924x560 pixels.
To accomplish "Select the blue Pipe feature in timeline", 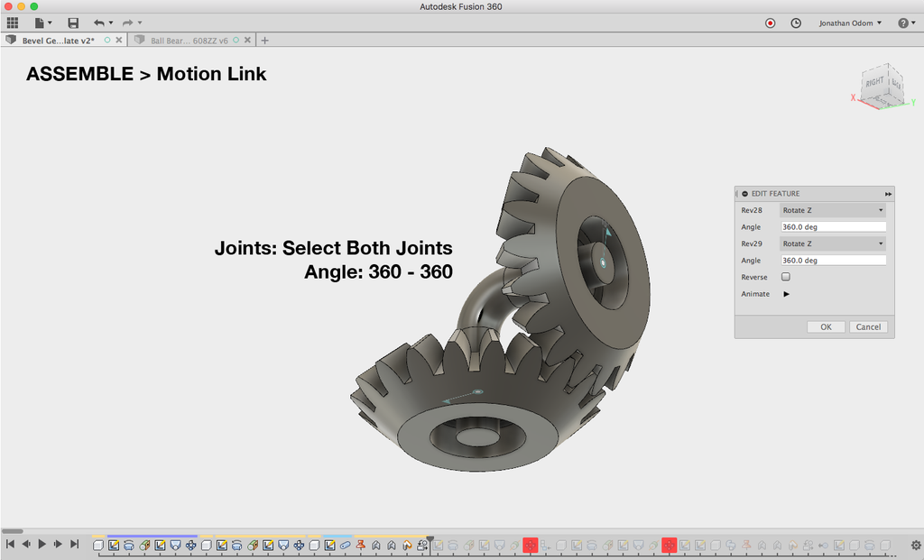I will pos(346,546).
